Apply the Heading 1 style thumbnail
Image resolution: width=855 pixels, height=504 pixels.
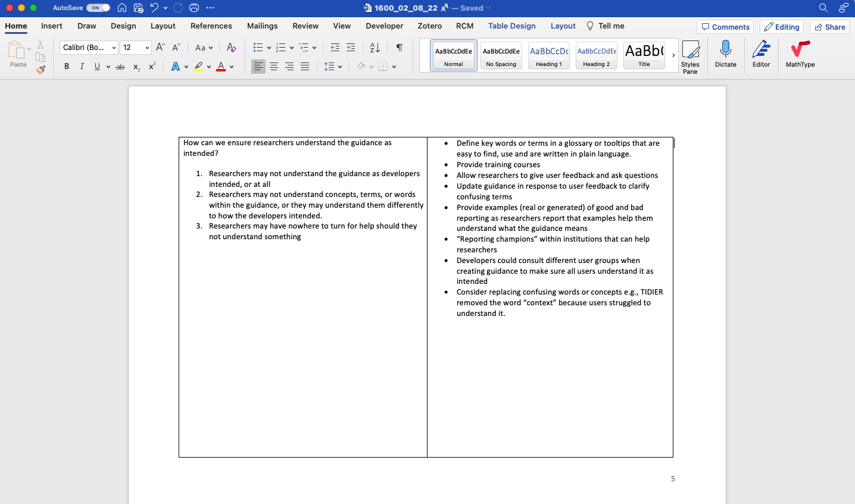click(x=548, y=55)
